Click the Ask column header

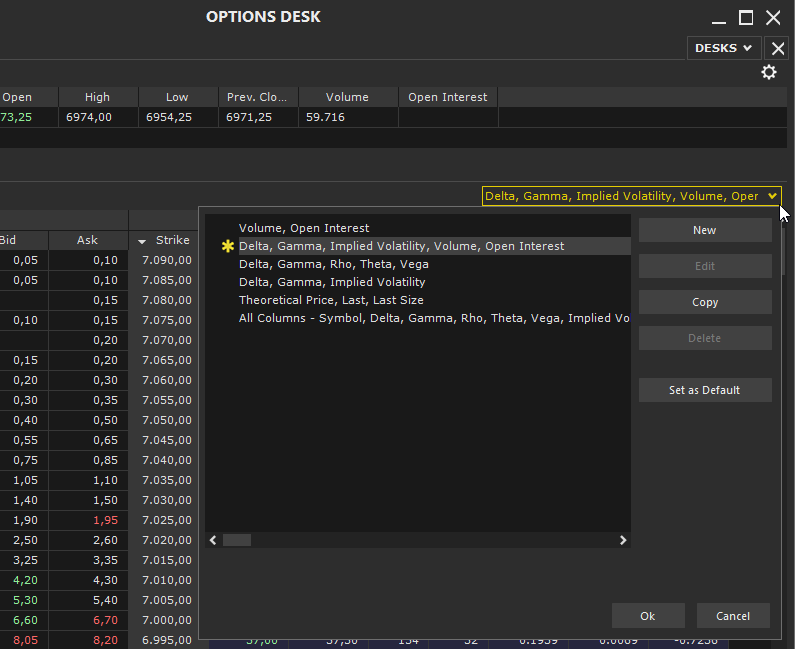tap(88, 240)
